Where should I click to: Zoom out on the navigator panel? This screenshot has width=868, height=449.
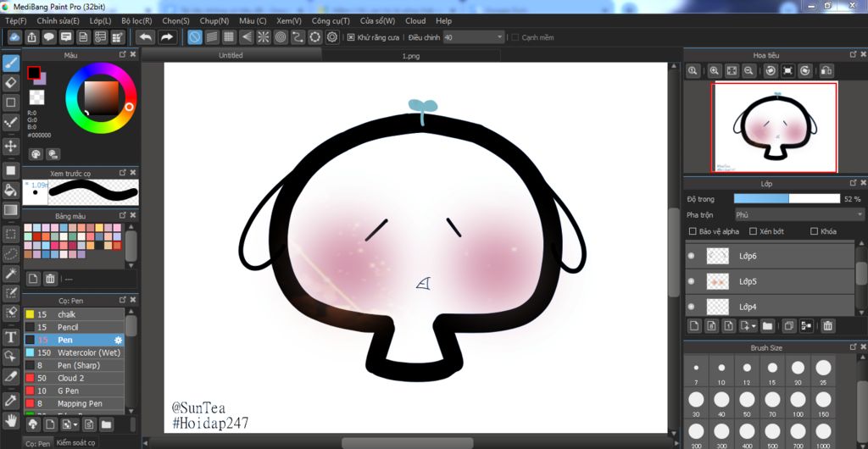[x=748, y=71]
